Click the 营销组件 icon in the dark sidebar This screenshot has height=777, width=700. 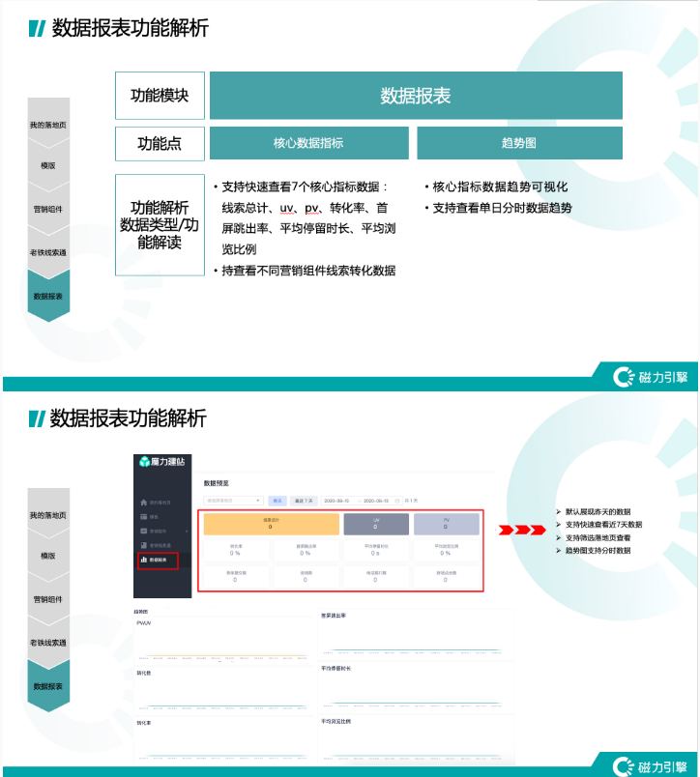click(x=143, y=531)
